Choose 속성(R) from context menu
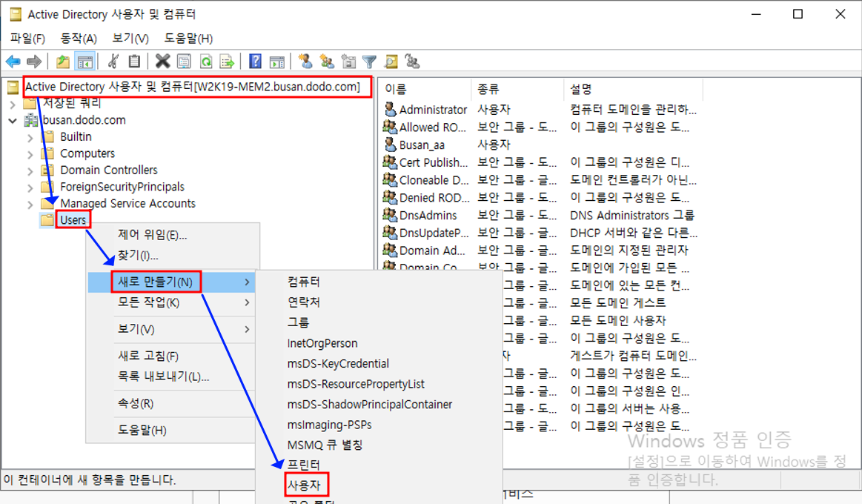Screen dimensions: 862x504 pos(135,403)
